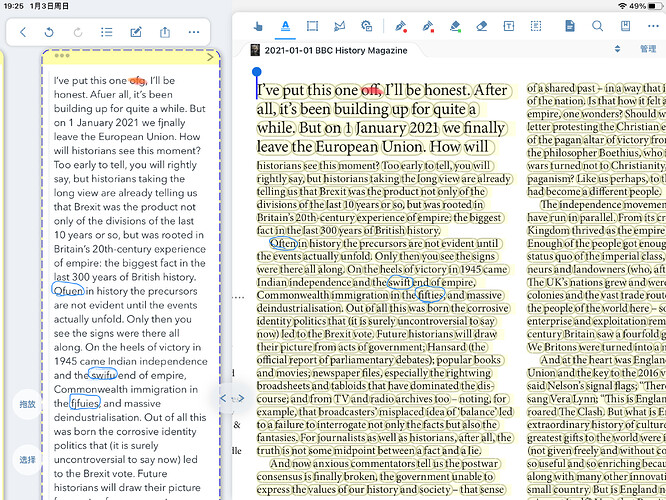666x500 pixels.
Task: Open the outline list view
Action: (107, 32)
